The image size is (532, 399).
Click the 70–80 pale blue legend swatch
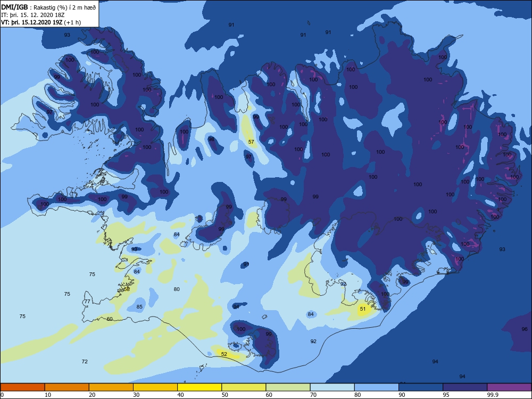pos(332,387)
